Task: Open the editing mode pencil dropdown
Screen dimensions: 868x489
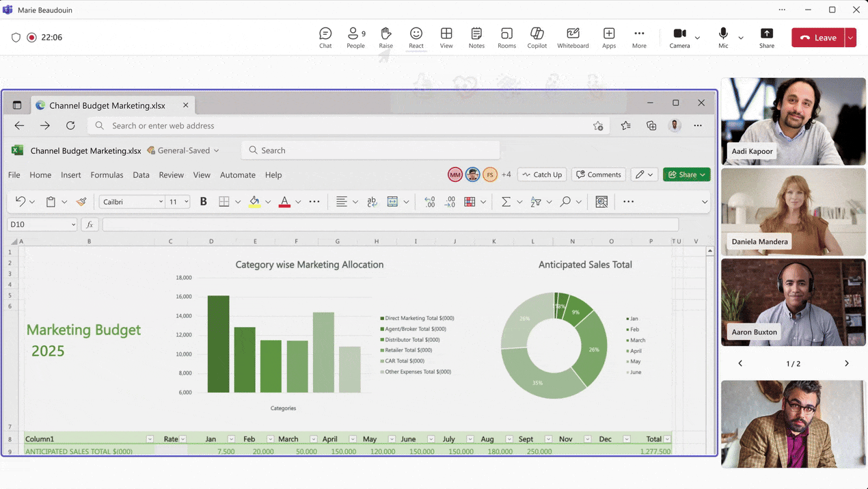Action: point(645,174)
